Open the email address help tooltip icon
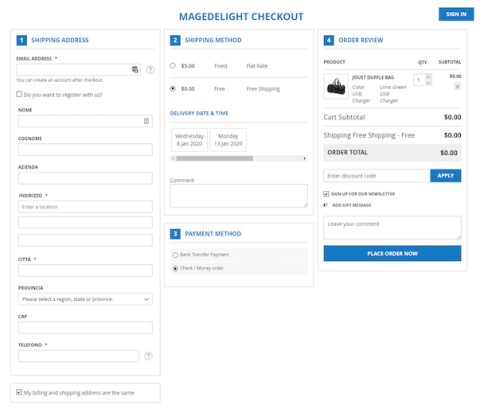 point(150,70)
